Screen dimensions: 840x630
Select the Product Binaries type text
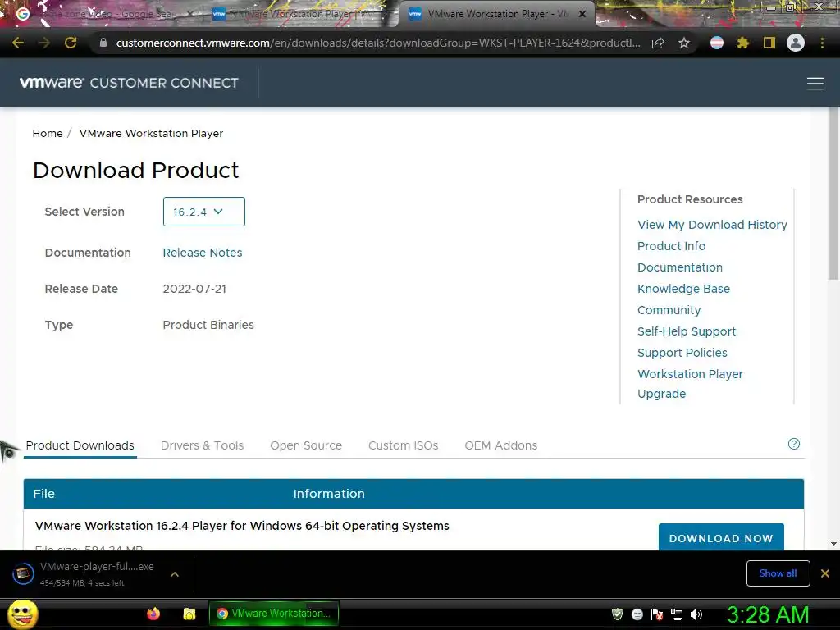[x=208, y=325]
